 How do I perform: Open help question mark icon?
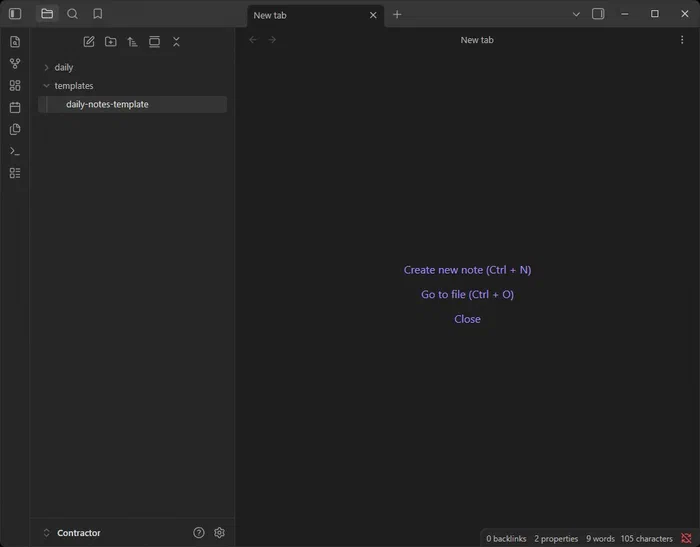(x=199, y=533)
